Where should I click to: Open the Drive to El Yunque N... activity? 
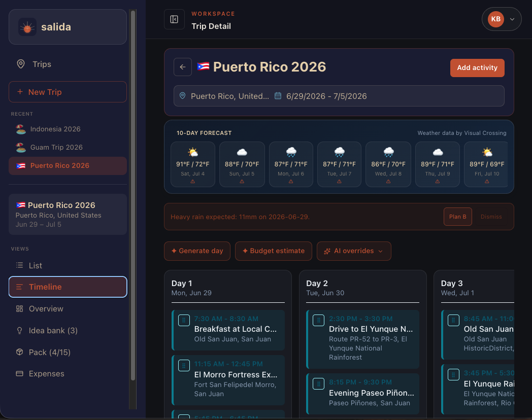click(362, 339)
